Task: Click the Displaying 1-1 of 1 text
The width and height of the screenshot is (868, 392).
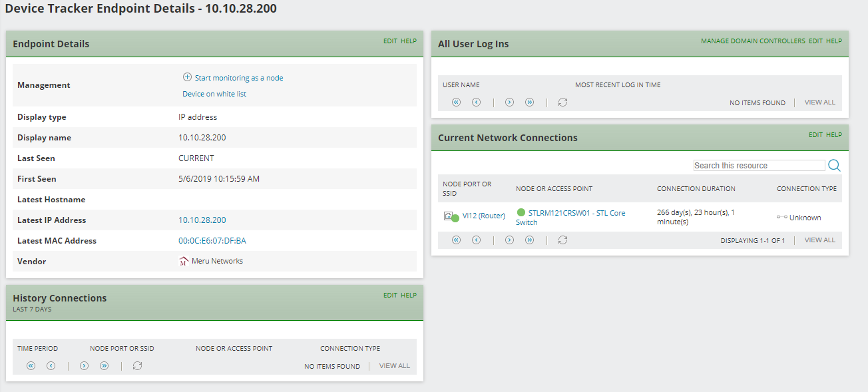Action: (753, 241)
